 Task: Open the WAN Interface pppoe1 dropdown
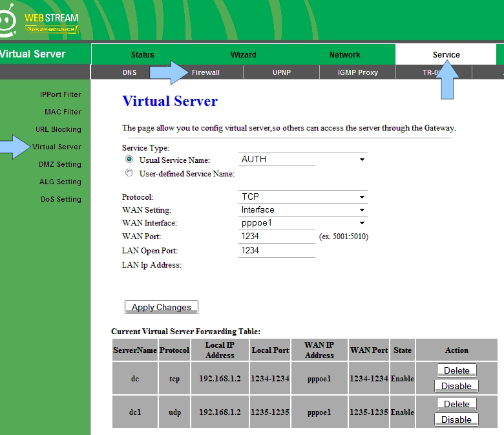coord(303,223)
